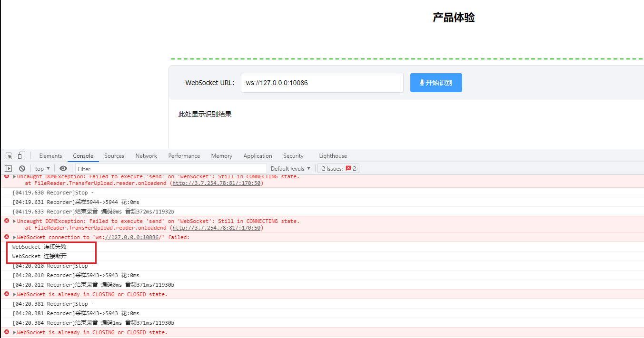Select the inspect element picker tool
The image size is (644, 338).
9,155
